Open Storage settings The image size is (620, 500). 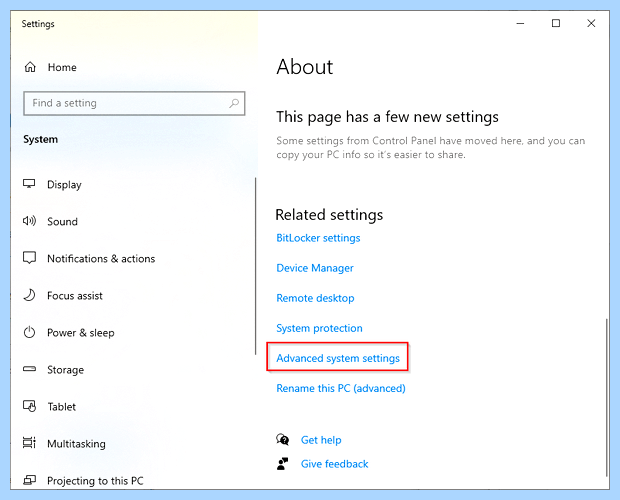(x=66, y=370)
